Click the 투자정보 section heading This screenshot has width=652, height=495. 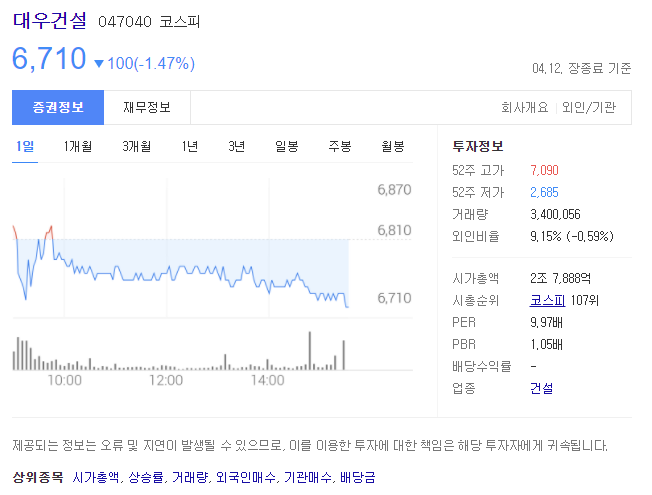coord(478,146)
